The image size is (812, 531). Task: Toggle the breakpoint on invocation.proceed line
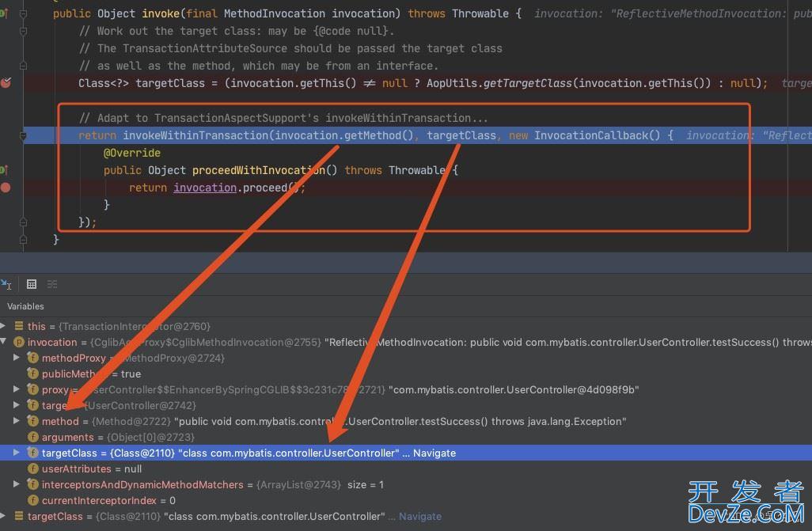click(6, 188)
